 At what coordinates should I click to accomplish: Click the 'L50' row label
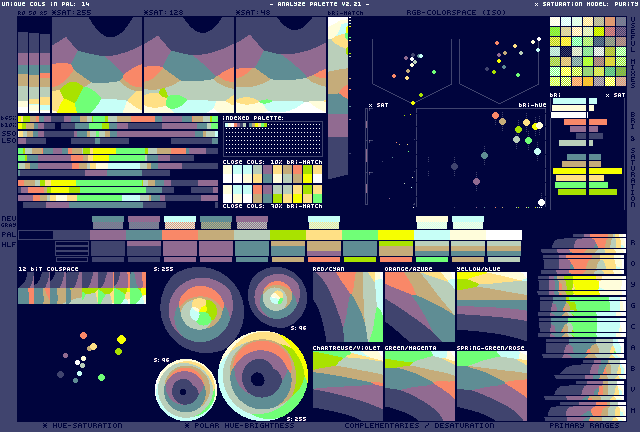(x=9, y=140)
